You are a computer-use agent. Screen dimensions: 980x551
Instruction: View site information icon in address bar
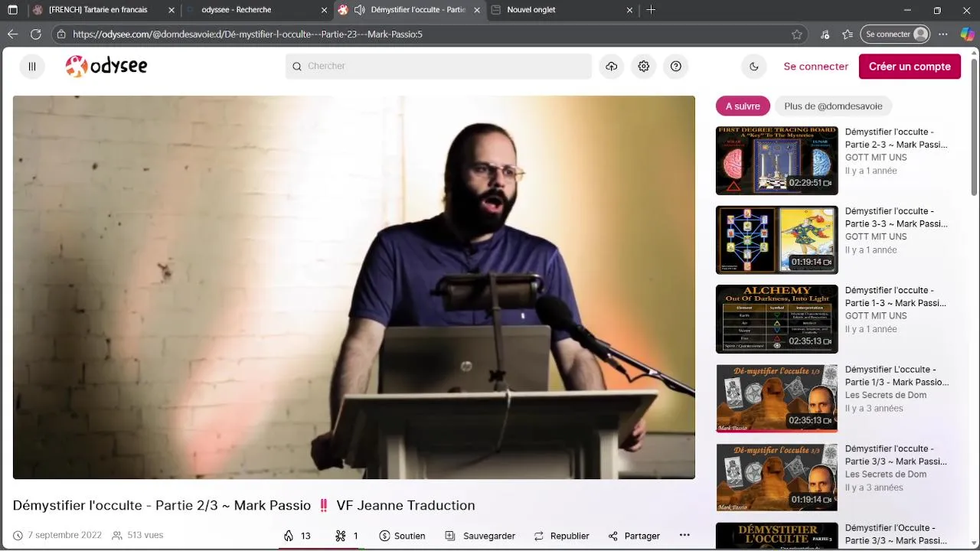(61, 34)
